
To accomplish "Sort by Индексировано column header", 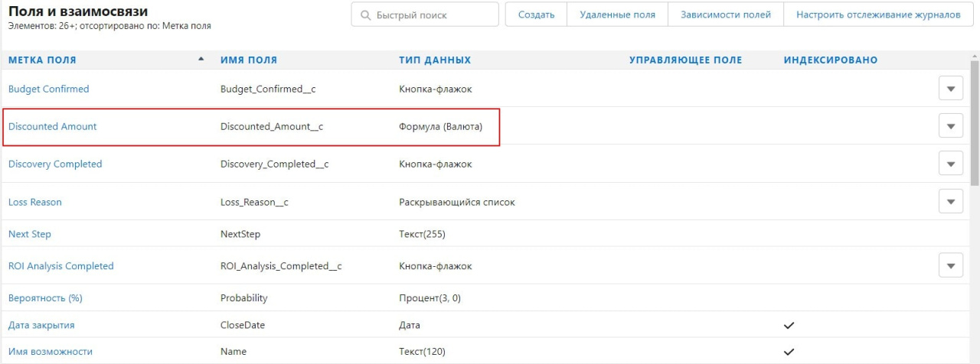I will [x=831, y=60].
